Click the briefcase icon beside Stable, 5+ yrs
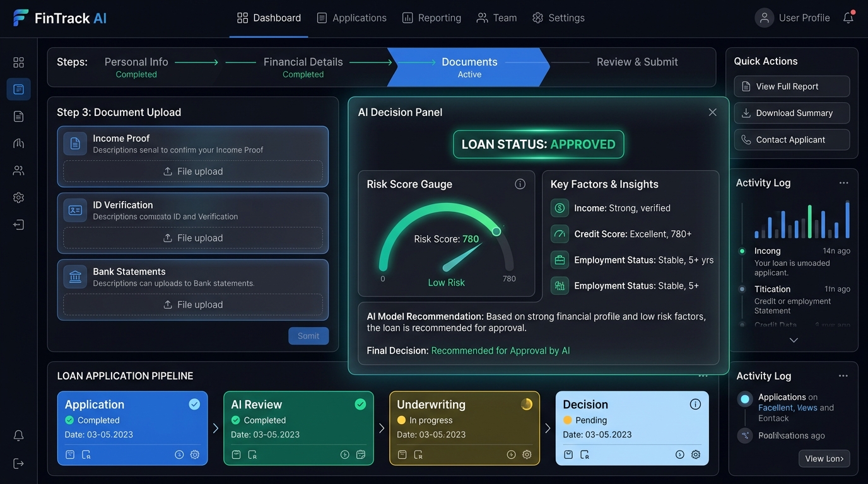Viewport: 868px width, 484px height. coord(560,260)
